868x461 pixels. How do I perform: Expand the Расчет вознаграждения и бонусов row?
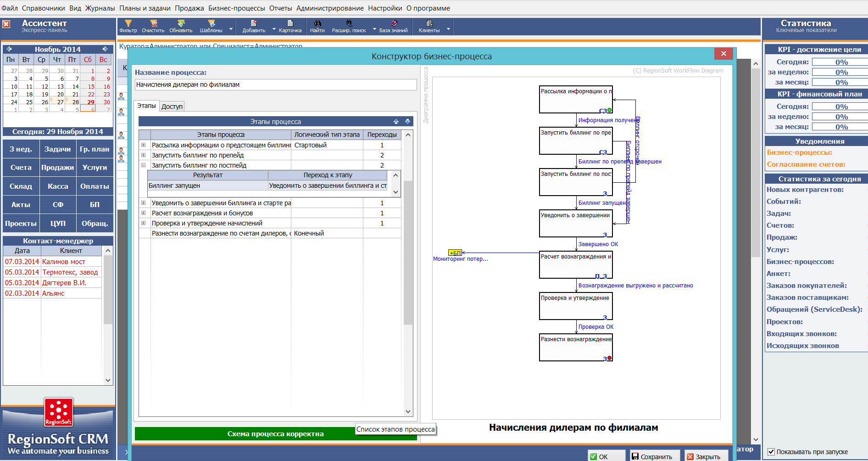(x=144, y=213)
